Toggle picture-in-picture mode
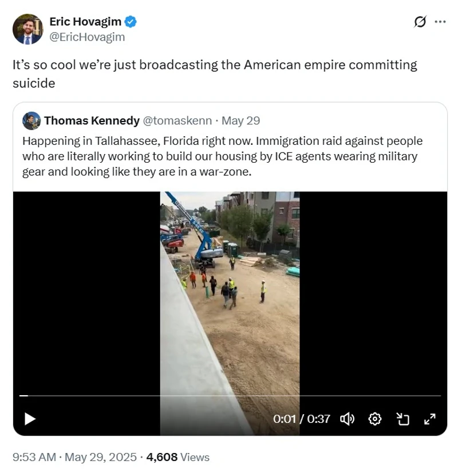 pyautogui.click(x=402, y=419)
